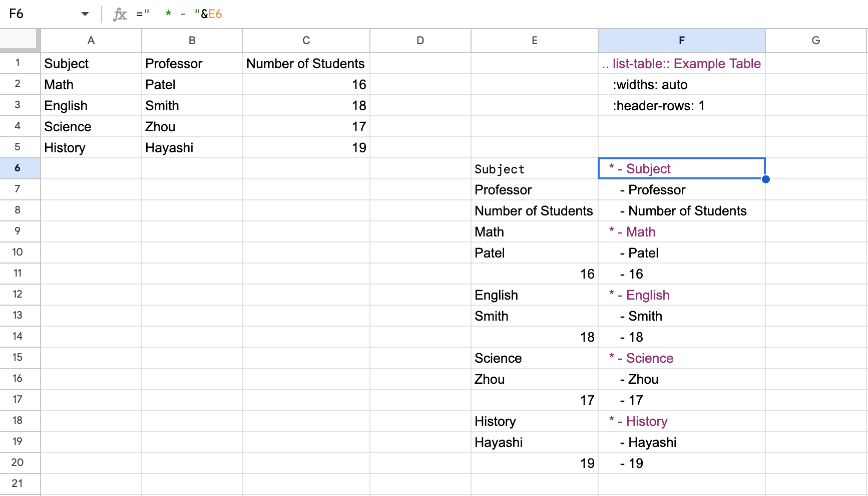Click cell B3 containing Smith
The image size is (868, 496).
[192, 106]
